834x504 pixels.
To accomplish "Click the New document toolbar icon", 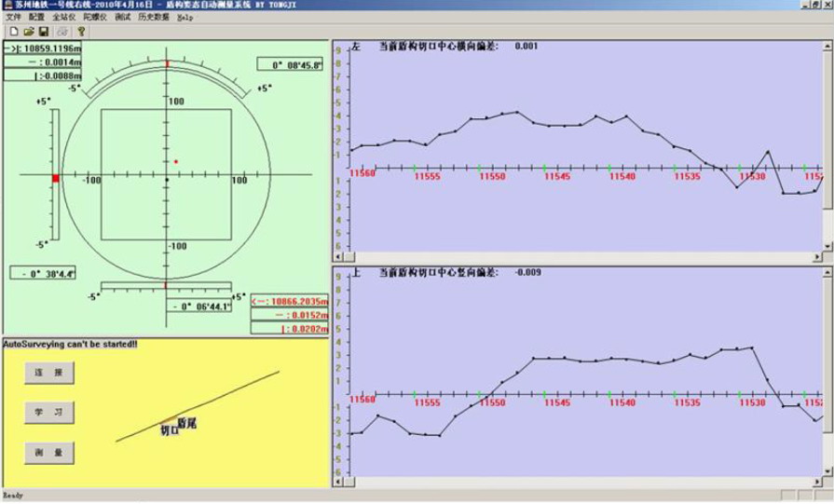I will tap(13, 31).
